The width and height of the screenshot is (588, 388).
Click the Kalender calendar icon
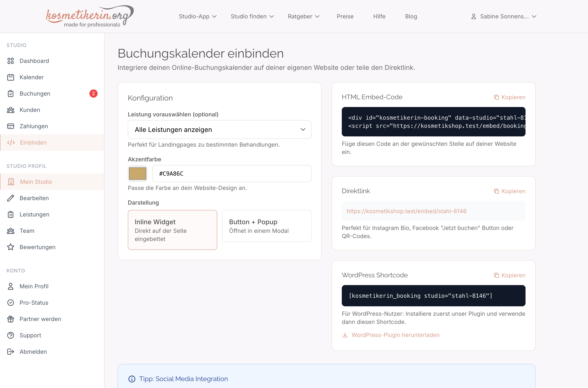(11, 77)
